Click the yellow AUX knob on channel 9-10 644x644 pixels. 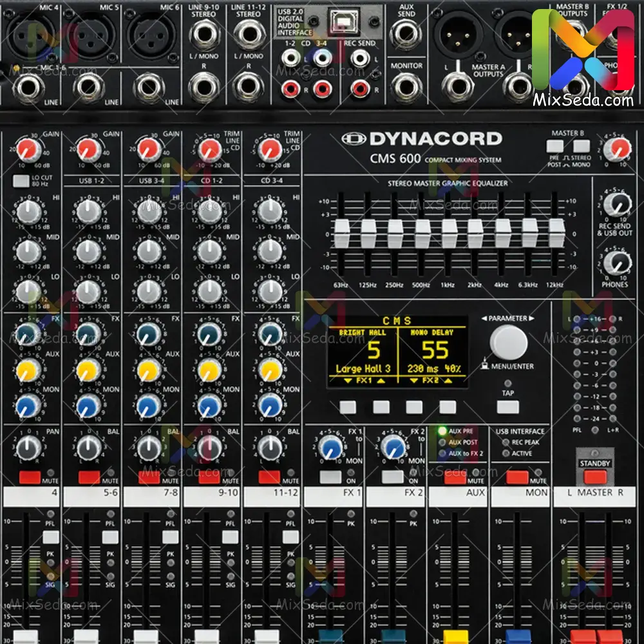click(209, 369)
